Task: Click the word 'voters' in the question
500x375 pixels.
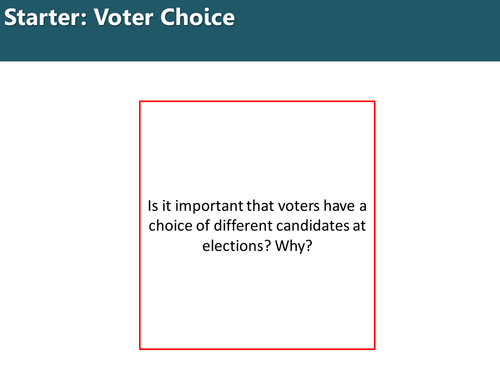Action: coord(299,206)
